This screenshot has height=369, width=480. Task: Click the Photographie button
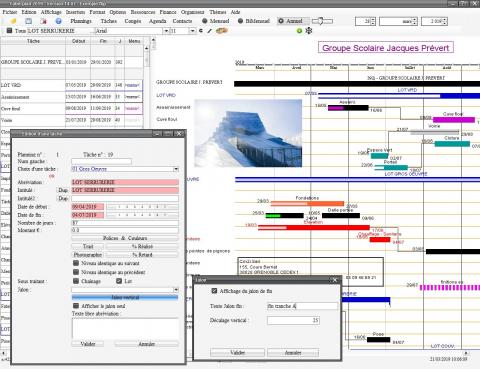tap(88, 255)
